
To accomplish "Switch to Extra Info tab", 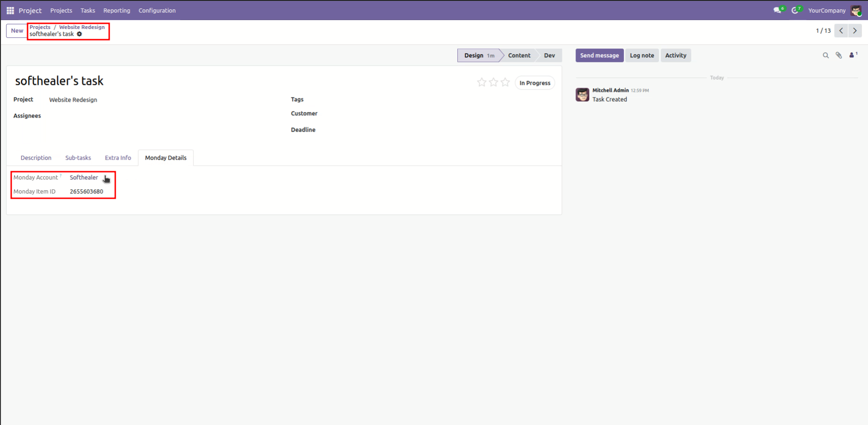I will tap(118, 158).
